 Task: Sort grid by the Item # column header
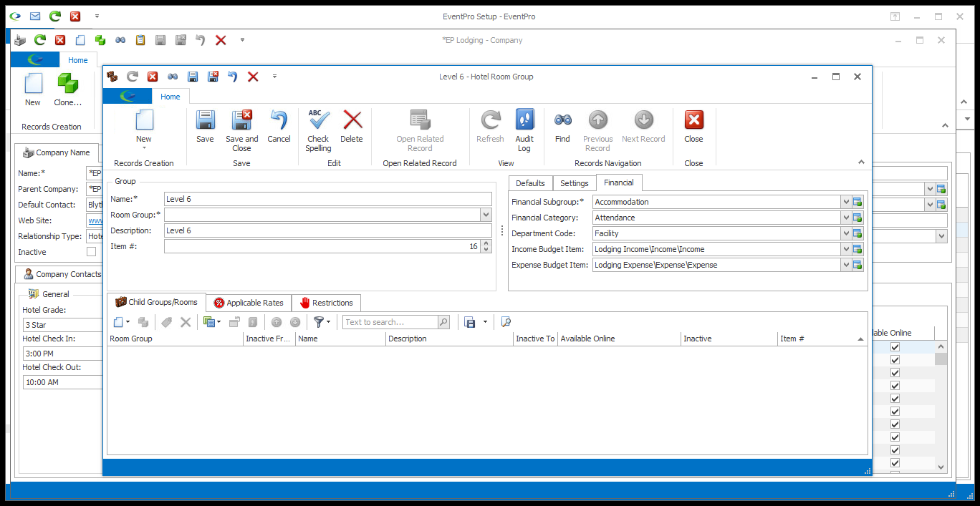pos(822,339)
